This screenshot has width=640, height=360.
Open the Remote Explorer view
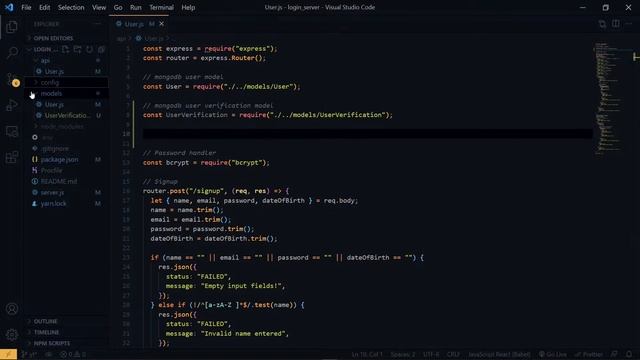coord(12,131)
